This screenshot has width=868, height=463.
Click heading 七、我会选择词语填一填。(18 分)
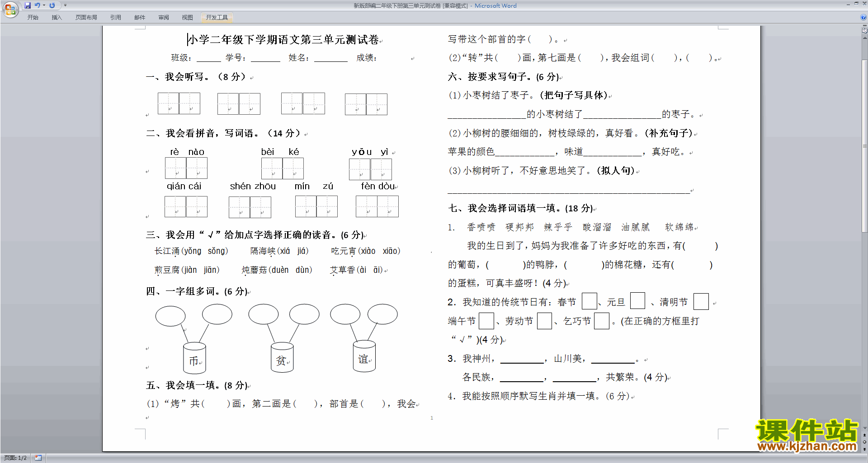pyautogui.click(x=520, y=208)
